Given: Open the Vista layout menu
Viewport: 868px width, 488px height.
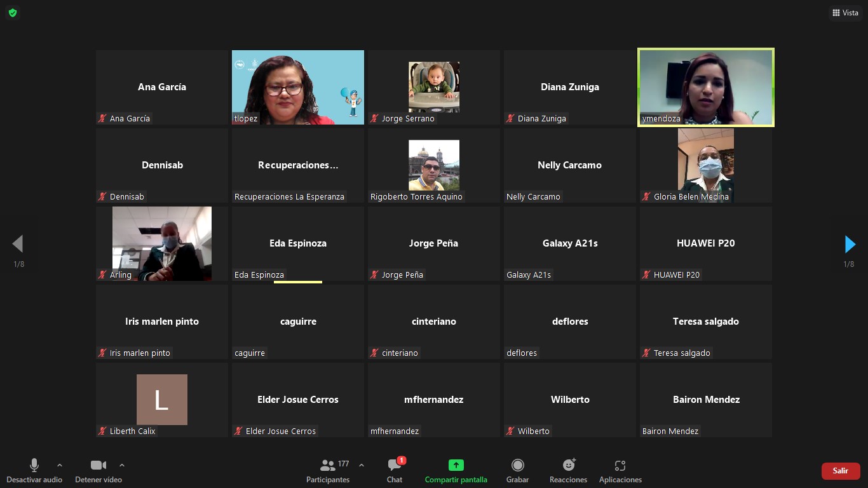Looking at the screenshot, I should pyautogui.click(x=845, y=13).
